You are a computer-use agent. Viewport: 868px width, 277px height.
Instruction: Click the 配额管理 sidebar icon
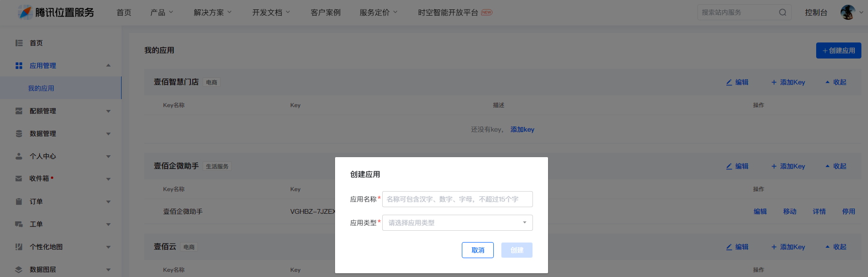pyautogui.click(x=19, y=111)
